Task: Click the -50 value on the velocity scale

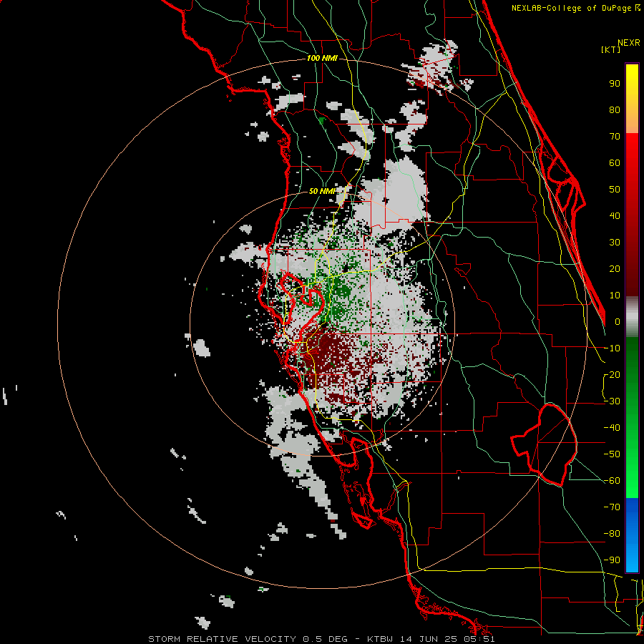Action: [612, 454]
